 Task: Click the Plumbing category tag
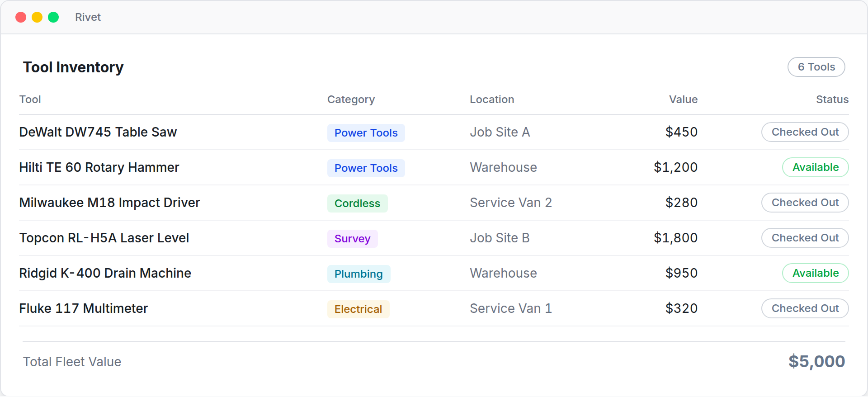point(359,274)
